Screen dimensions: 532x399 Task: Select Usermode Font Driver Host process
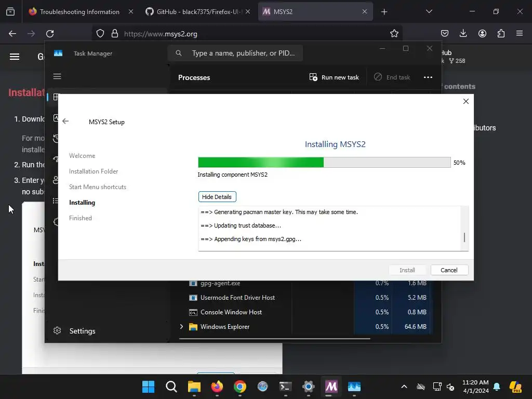pyautogui.click(x=305, y=298)
